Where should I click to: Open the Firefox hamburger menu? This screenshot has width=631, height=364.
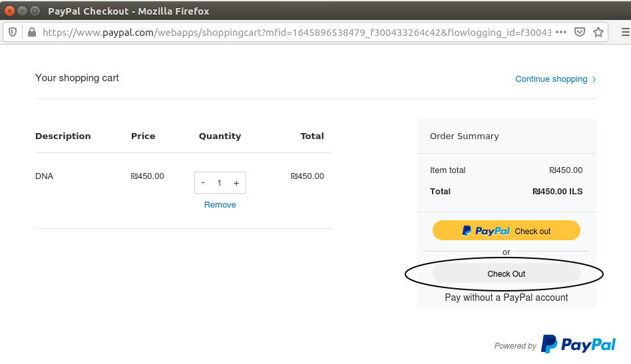[626, 32]
